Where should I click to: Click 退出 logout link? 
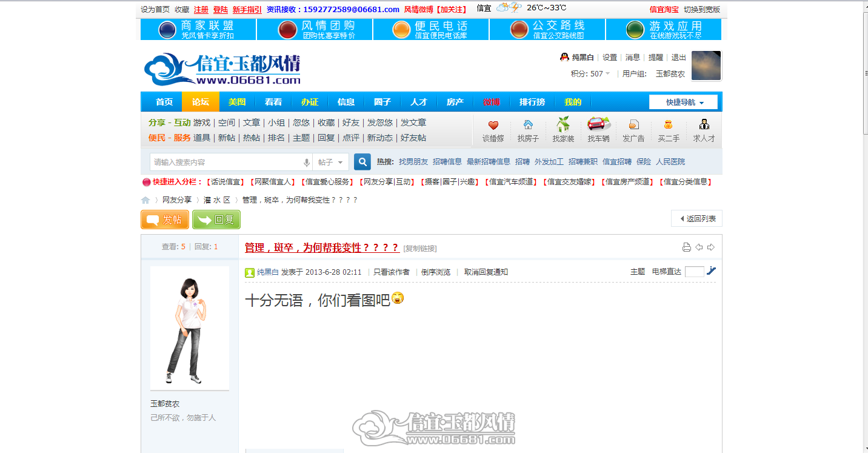(679, 58)
